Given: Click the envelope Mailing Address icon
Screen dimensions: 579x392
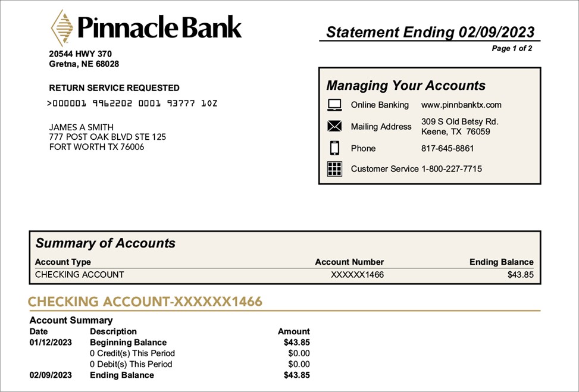Looking at the screenshot, I should point(334,126).
